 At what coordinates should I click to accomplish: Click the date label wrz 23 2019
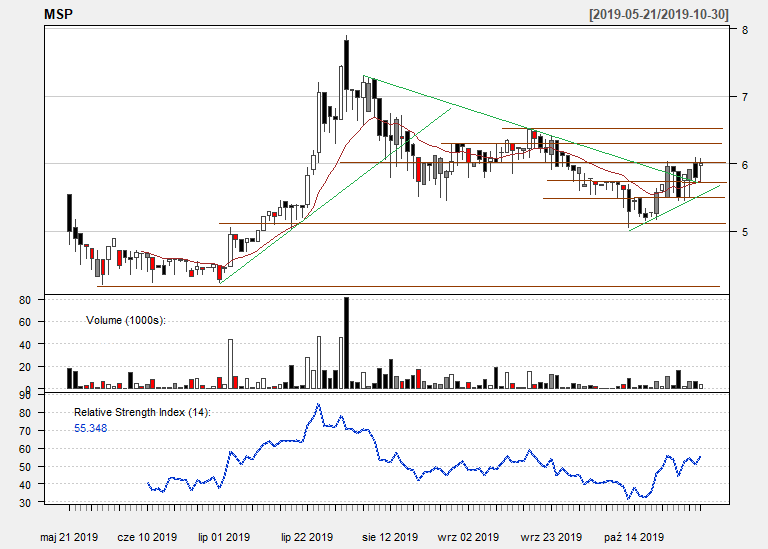coord(552,537)
